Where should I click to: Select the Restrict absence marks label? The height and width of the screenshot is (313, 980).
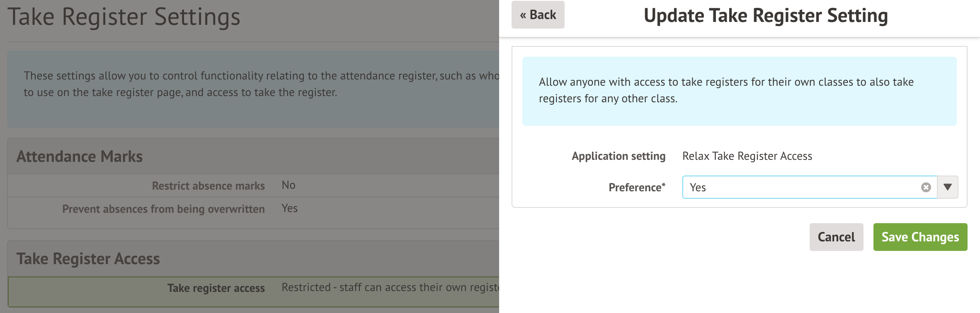208,186
